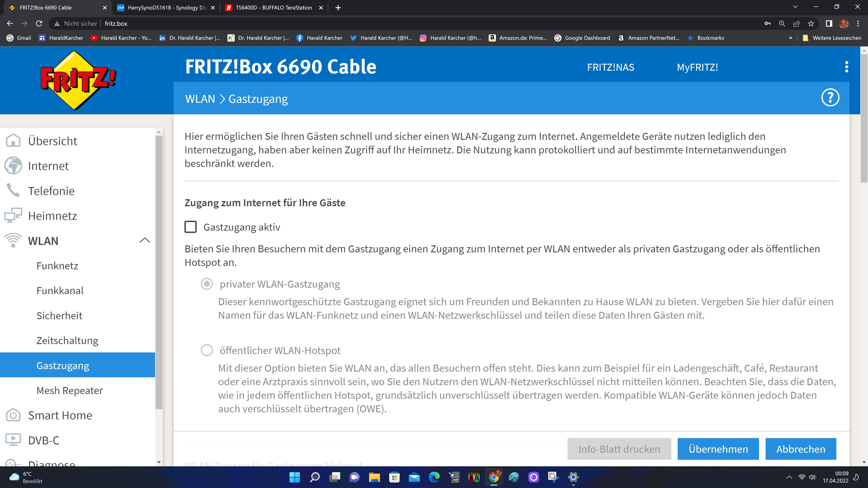This screenshot has width=868, height=488.
Task: Click the FRITZ! logo icon
Action: tap(78, 80)
